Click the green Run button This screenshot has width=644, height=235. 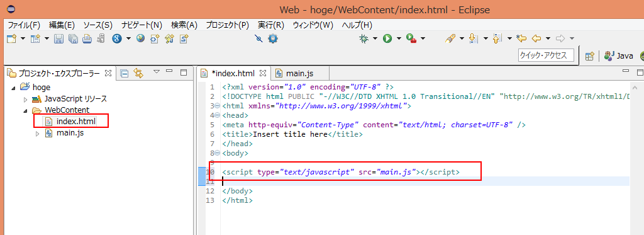[387, 38]
